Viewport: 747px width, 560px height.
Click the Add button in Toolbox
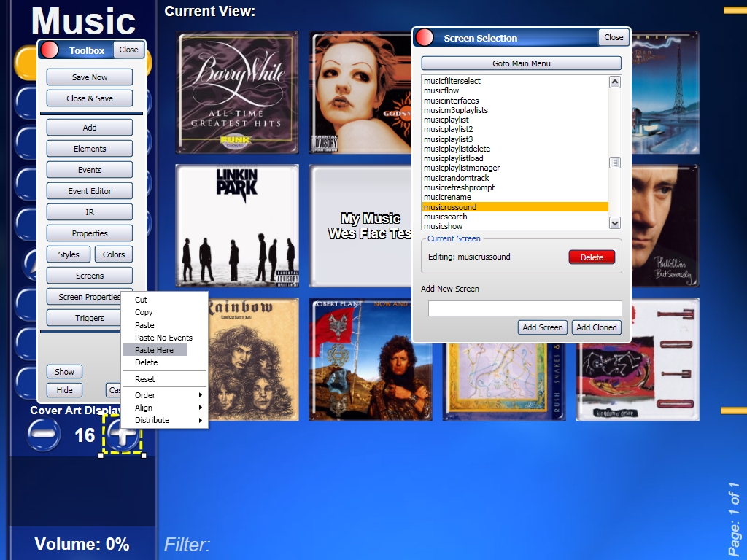pyautogui.click(x=90, y=128)
